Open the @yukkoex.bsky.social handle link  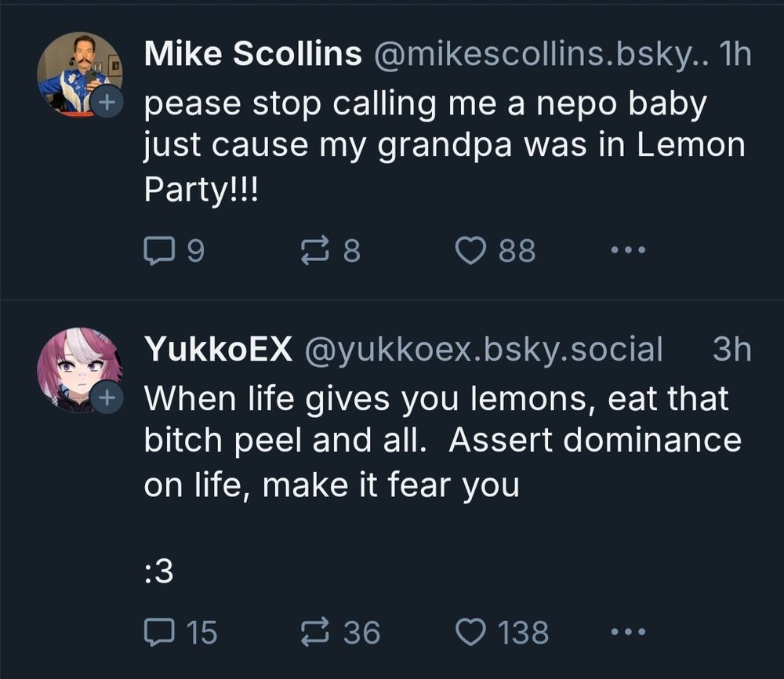tap(481, 350)
